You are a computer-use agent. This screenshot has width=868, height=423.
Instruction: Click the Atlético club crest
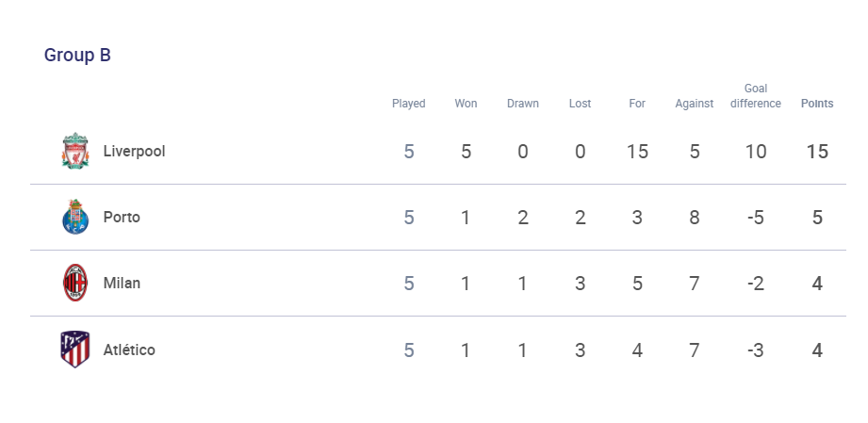74,350
